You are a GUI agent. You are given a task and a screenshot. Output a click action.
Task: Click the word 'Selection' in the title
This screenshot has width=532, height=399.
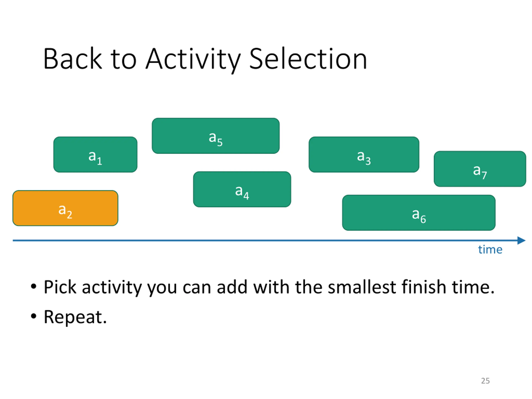pyautogui.click(x=308, y=59)
